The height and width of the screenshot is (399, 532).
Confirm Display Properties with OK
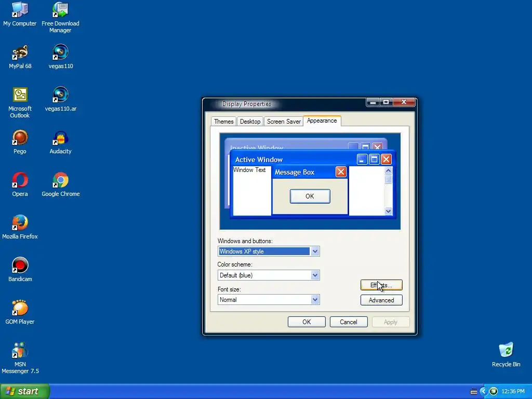[307, 322]
